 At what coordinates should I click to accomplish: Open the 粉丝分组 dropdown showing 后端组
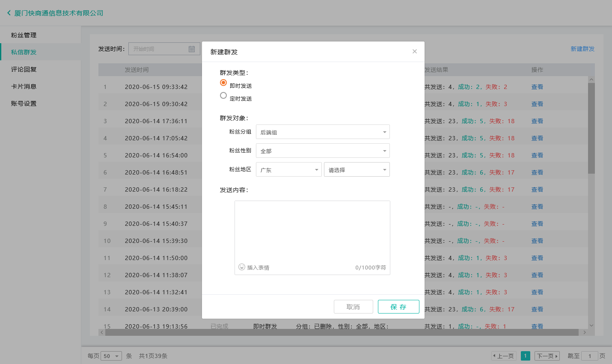click(x=322, y=132)
